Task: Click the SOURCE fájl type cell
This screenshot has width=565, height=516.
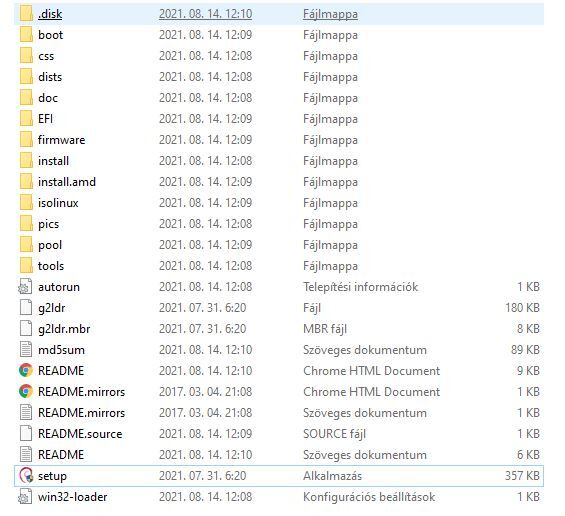Action: (334, 434)
